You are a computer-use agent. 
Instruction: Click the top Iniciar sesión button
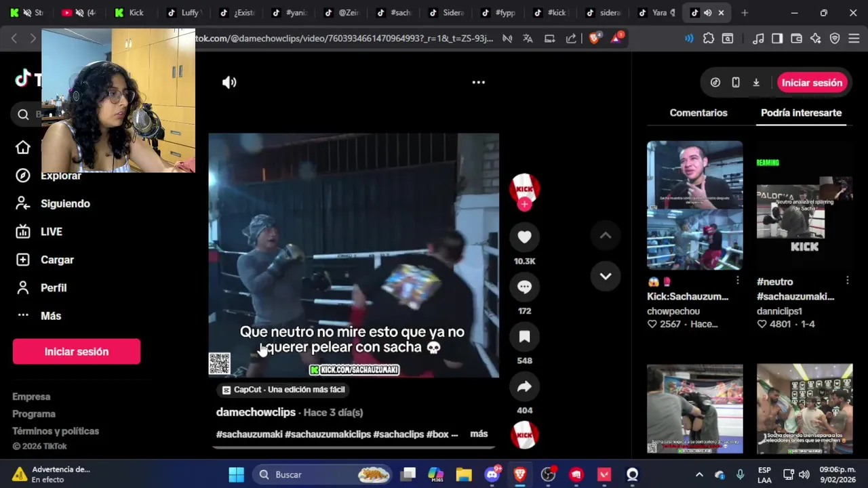tap(812, 83)
